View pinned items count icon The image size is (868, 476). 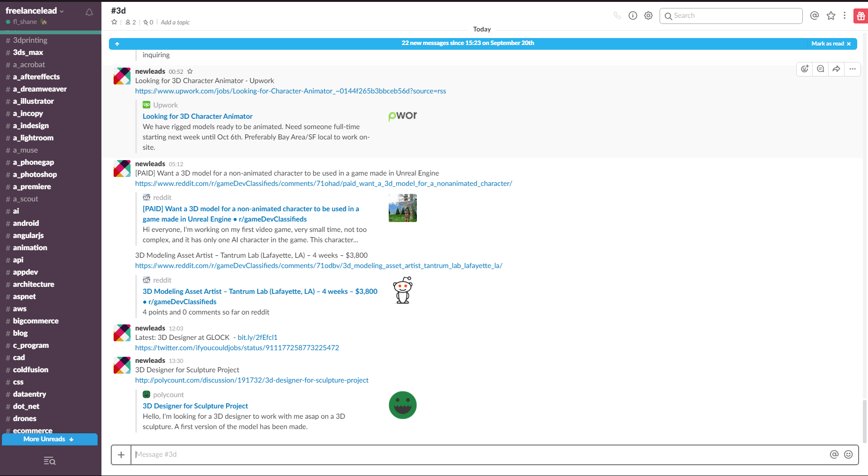point(148,22)
